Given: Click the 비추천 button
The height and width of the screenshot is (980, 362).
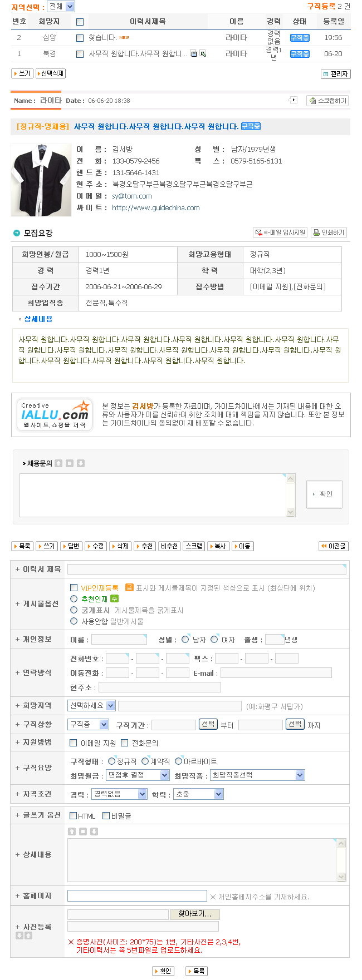Looking at the screenshot, I should pyautogui.click(x=169, y=546).
